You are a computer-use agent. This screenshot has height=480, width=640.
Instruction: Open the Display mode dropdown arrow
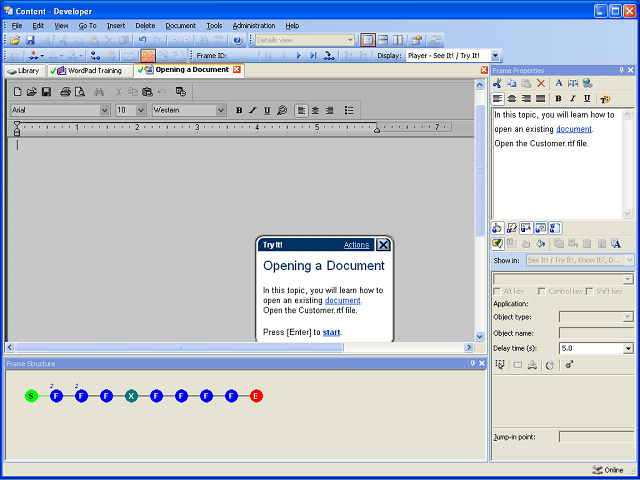[495, 56]
